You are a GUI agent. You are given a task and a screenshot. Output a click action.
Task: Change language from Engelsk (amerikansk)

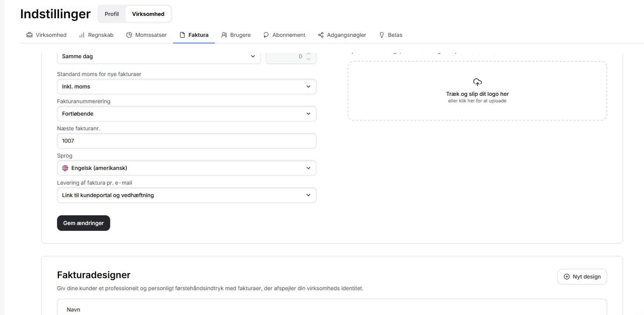click(x=187, y=168)
